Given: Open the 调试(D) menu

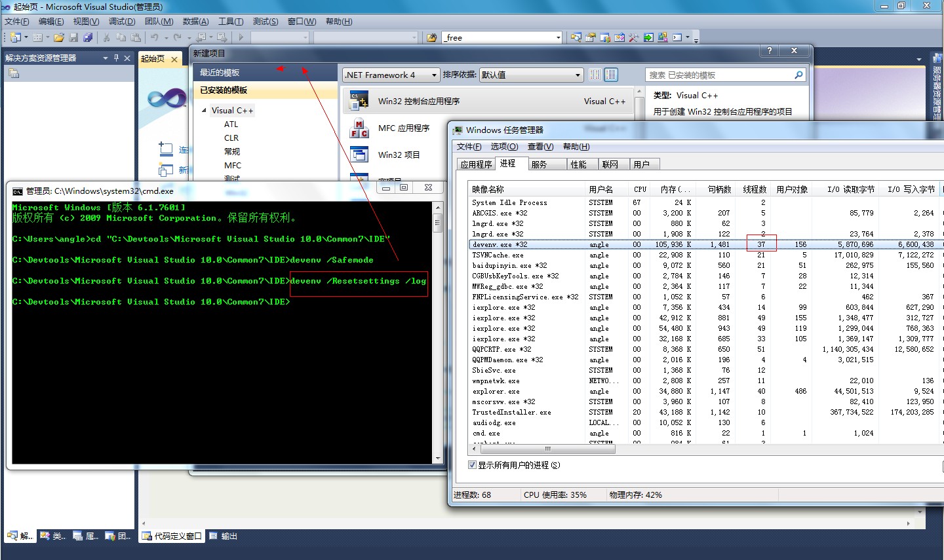Looking at the screenshot, I should (122, 22).
